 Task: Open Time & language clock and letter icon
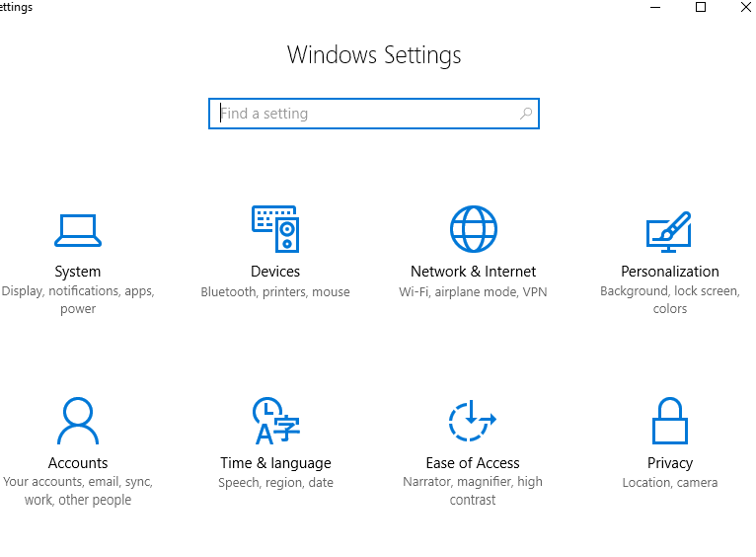pyautogui.click(x=275, y=421)
